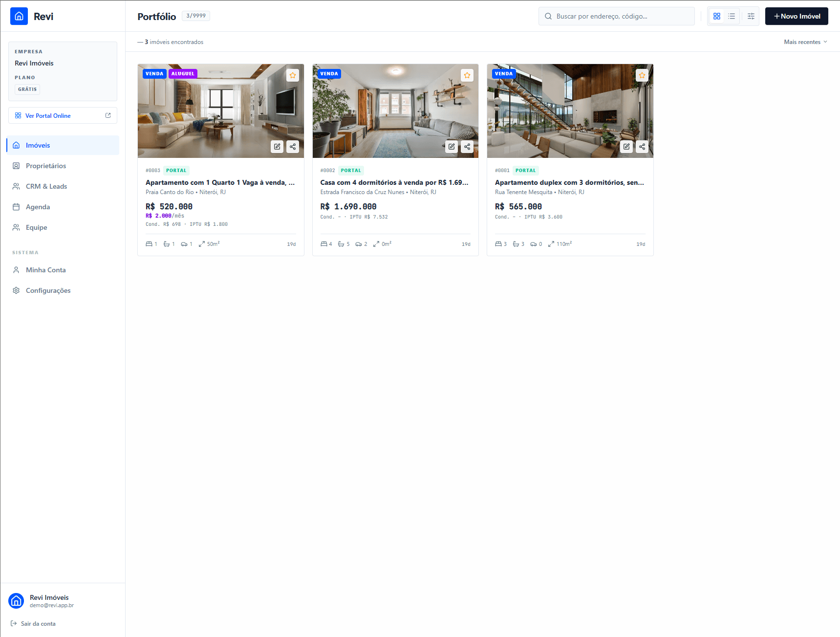Switch to list view layout

tap(731, 16)
